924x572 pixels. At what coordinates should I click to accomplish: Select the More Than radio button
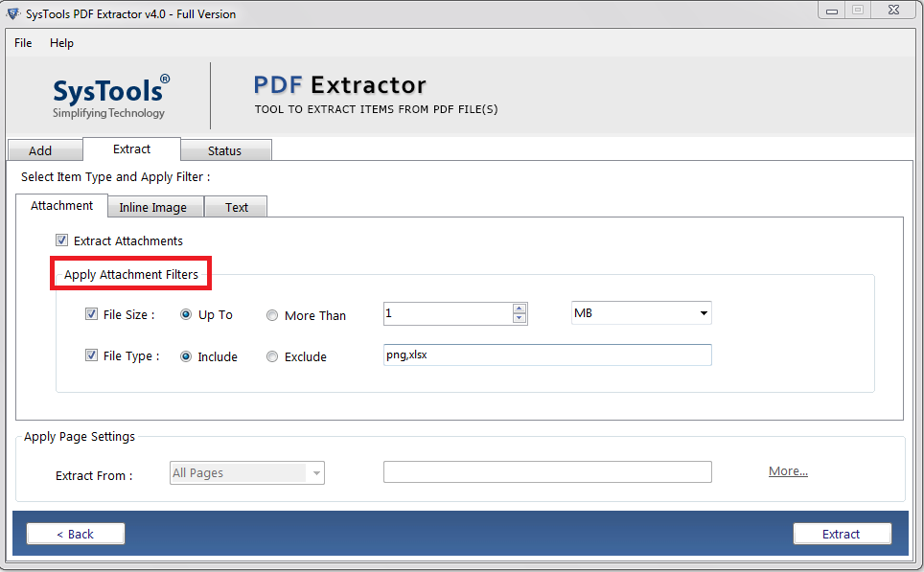click(271, 315)
